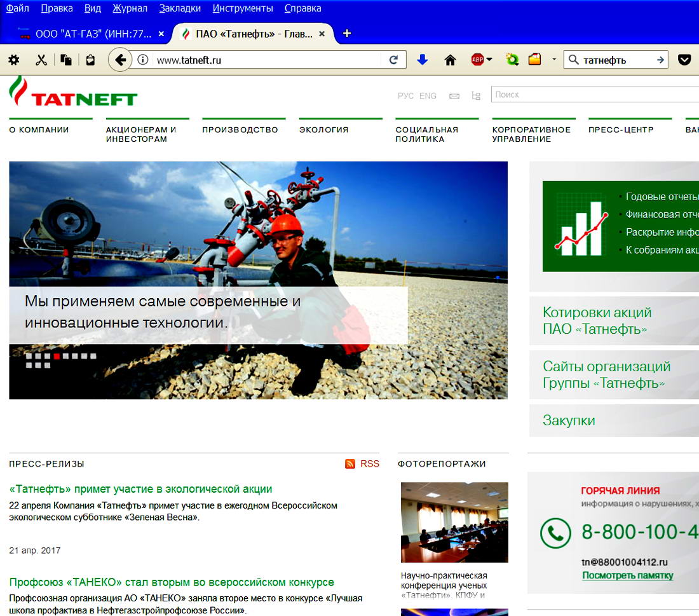Select the red active slide indicator
This screenshot has height=616, width=699.
pyautogui.click(x=57, y=356)
